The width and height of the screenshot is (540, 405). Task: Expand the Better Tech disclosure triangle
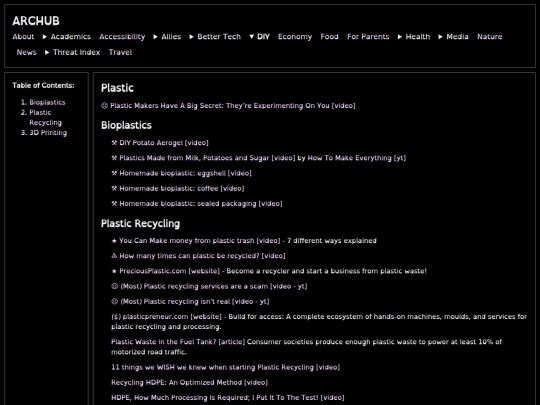(191, 37)
